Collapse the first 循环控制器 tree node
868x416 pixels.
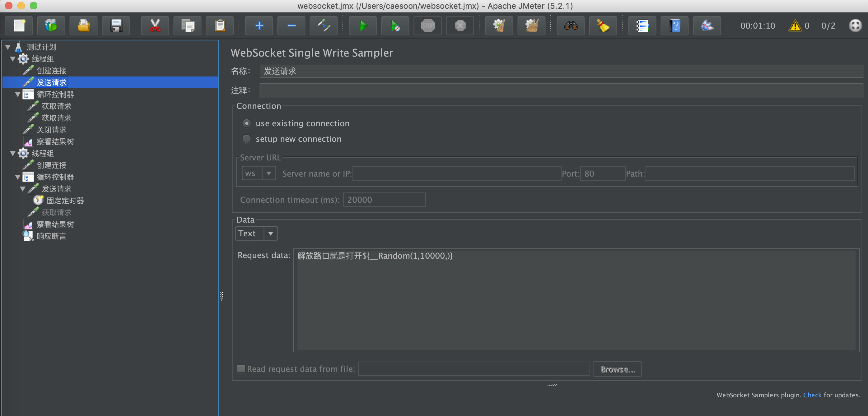point(18,95)
